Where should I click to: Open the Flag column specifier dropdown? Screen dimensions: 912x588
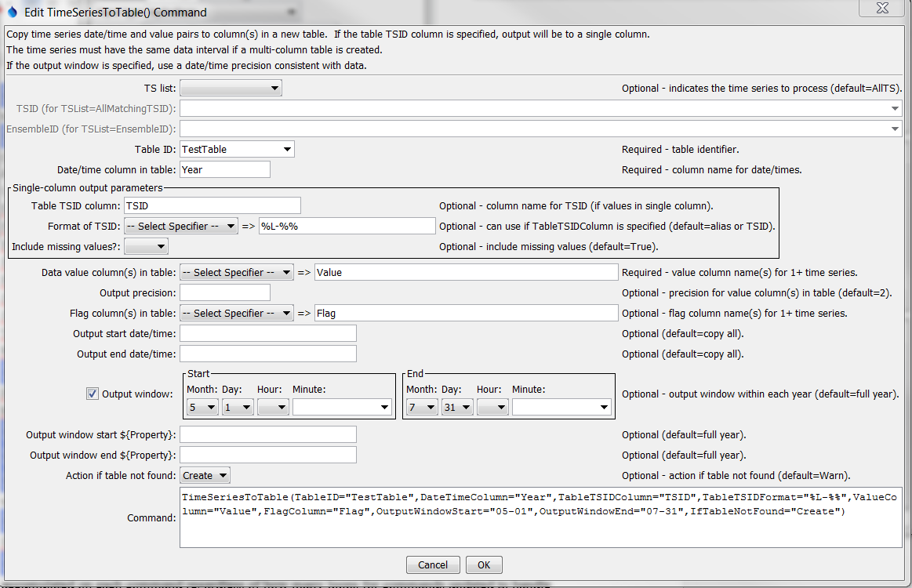pos(237,313)
